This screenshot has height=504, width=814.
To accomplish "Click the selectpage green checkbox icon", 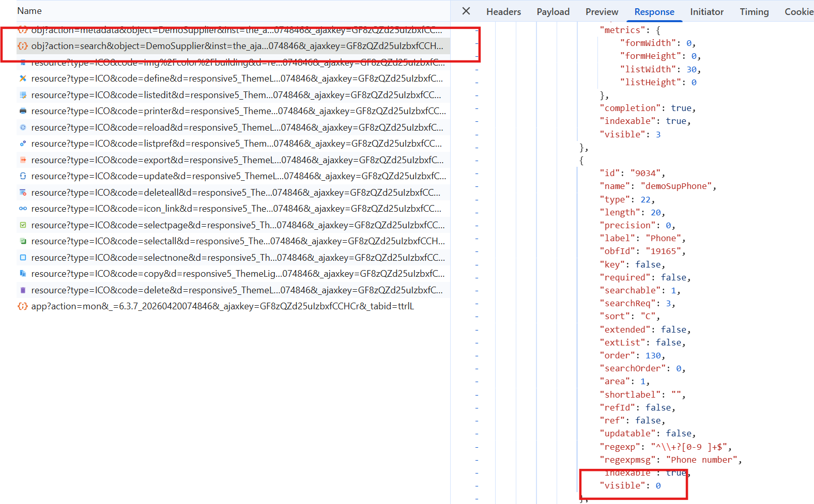I will [x=23, y=225].
